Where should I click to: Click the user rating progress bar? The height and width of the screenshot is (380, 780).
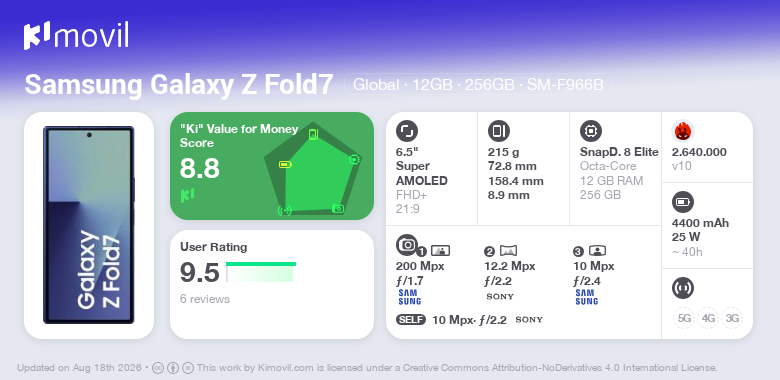(261, 272)
